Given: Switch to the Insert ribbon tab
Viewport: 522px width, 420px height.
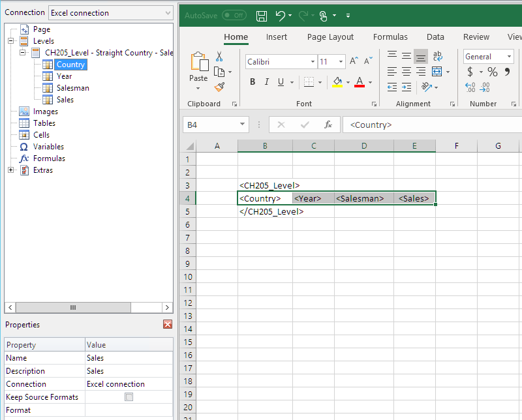Looking at the screenshot, I should tap(277, 37).
